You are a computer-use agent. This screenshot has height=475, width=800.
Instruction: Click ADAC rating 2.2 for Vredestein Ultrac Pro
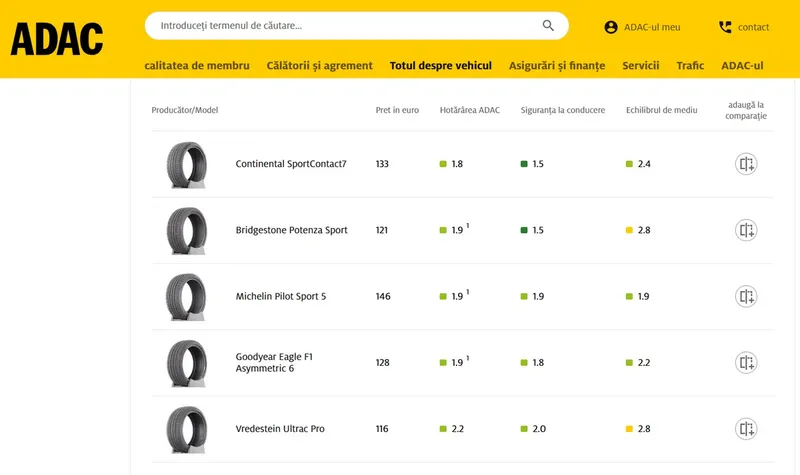(458, 429)
